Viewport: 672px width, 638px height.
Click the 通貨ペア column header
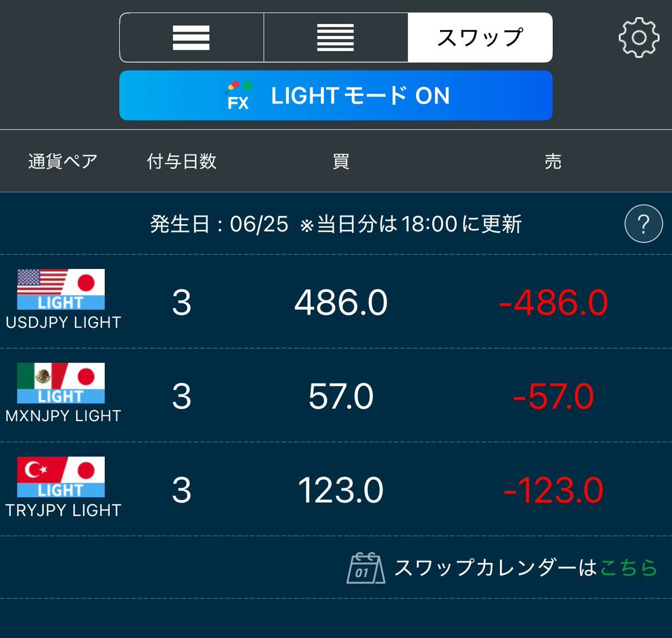63,161
